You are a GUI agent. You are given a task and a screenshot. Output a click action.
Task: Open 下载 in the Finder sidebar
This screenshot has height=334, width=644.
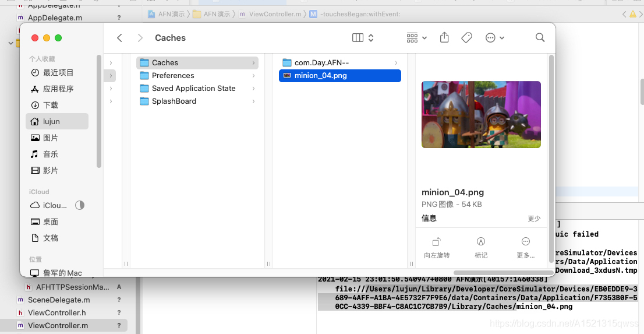[x=57, y=106]
